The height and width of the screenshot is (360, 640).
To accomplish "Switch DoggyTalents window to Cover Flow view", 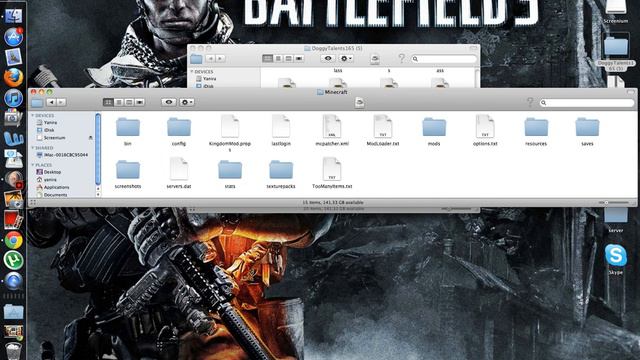I will [299, 58].
